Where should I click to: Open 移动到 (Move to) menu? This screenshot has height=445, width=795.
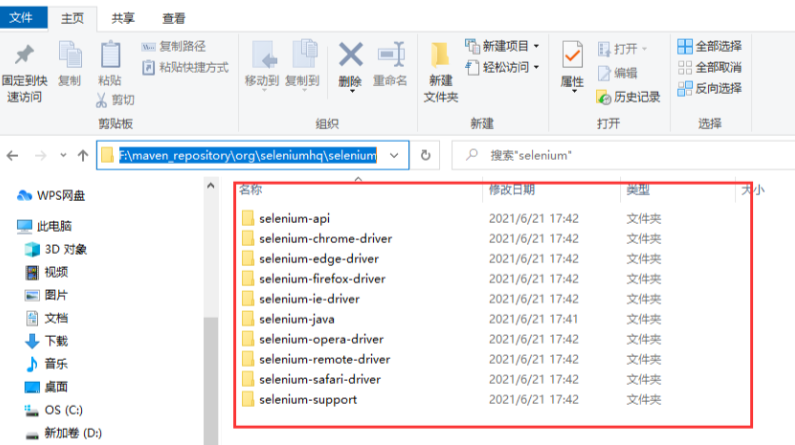(x=262, y=65)
